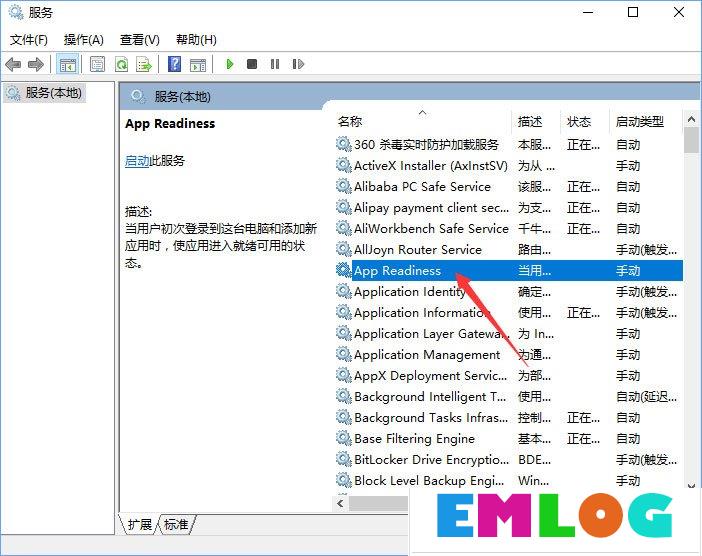This screenshot has width=702, height=556.
Task: Toggle the show/hide console tree icon
Action: coord(68,64)
